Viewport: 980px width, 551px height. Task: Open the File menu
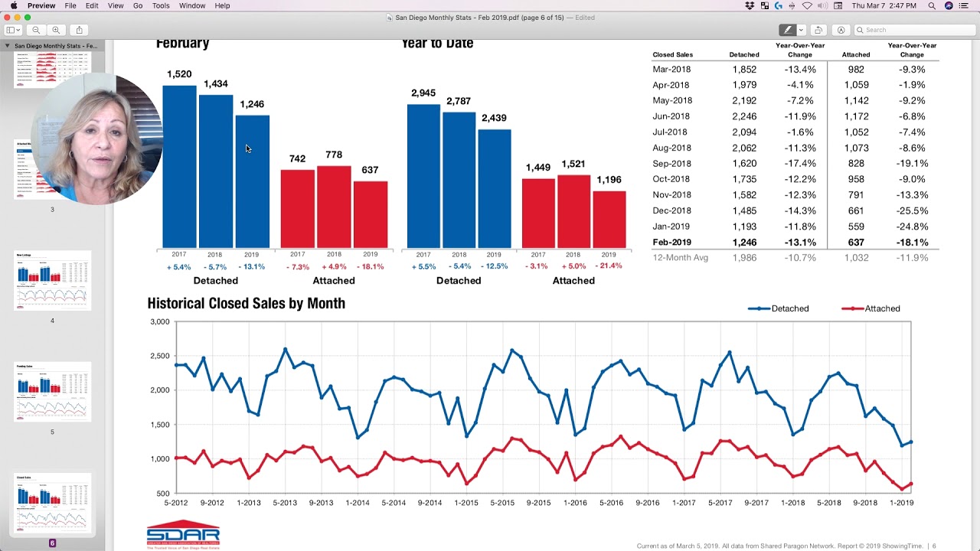click(70, 5)
